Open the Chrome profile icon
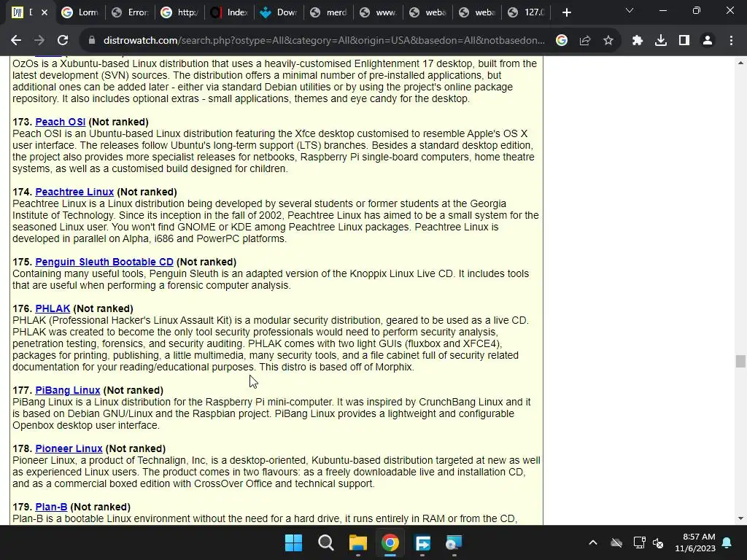747x560 pixels. click(x=708, y=41)
